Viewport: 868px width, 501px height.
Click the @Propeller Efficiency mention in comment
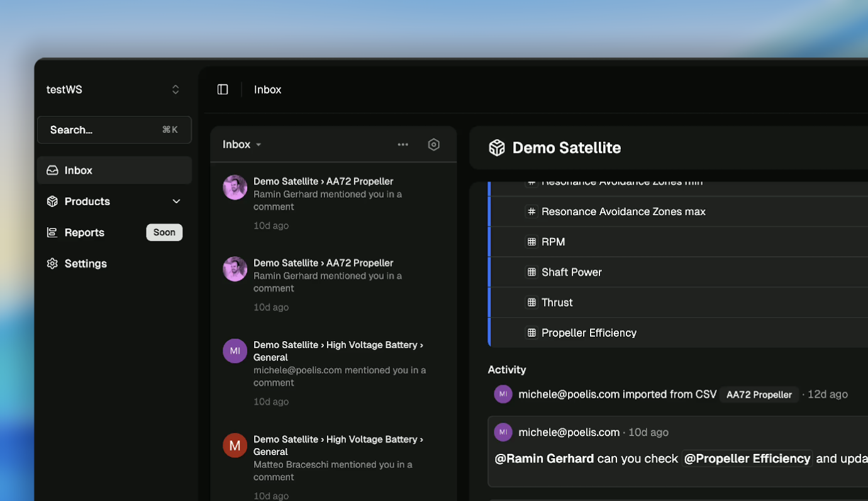[747, 458]
